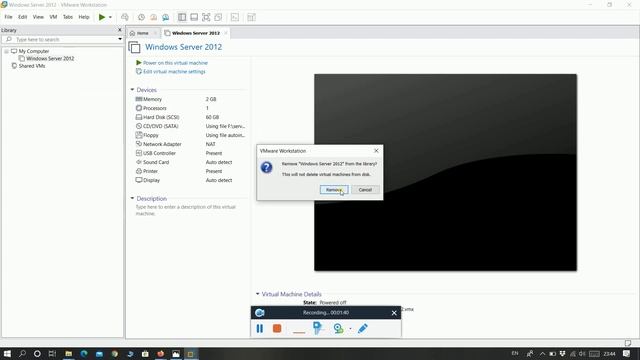This screenshot has height=360, width=640.
Task: Click the Unity mode toolbar icon
Action: pos(218,17)
